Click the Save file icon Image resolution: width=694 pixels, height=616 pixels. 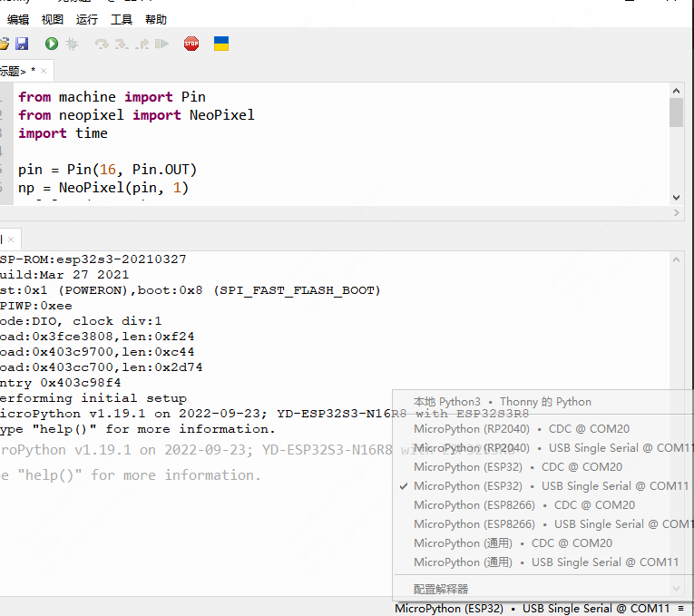coord(22,44)
